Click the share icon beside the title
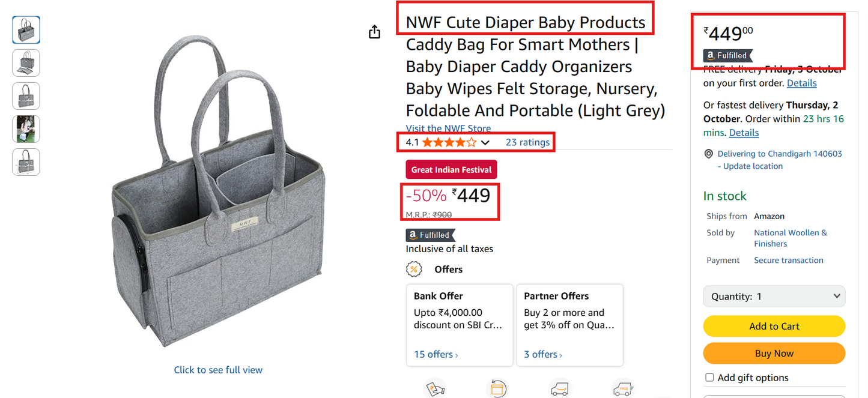The height and width of the screenshot is (398, 868). coord(374,32)
